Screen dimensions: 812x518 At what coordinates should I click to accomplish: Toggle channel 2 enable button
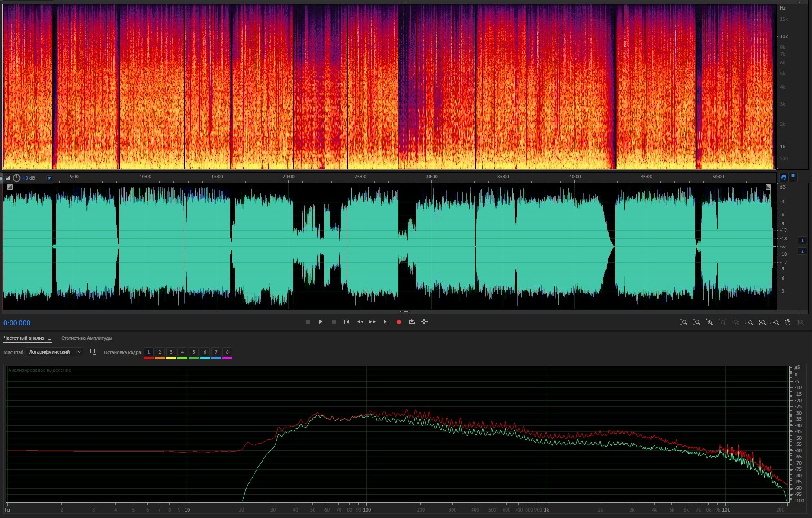[x=802, y=251]
